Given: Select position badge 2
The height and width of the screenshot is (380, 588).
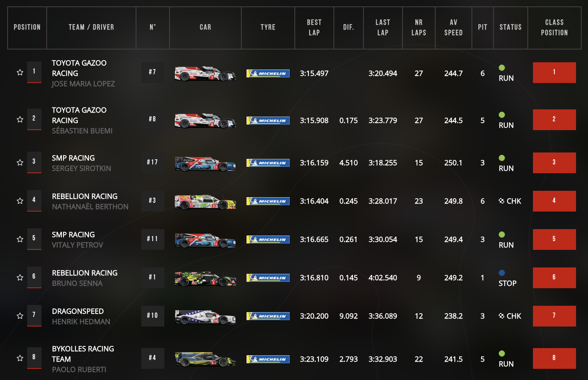Looking at the screenshot, I should pyautogui.click(x=34, y=119).
